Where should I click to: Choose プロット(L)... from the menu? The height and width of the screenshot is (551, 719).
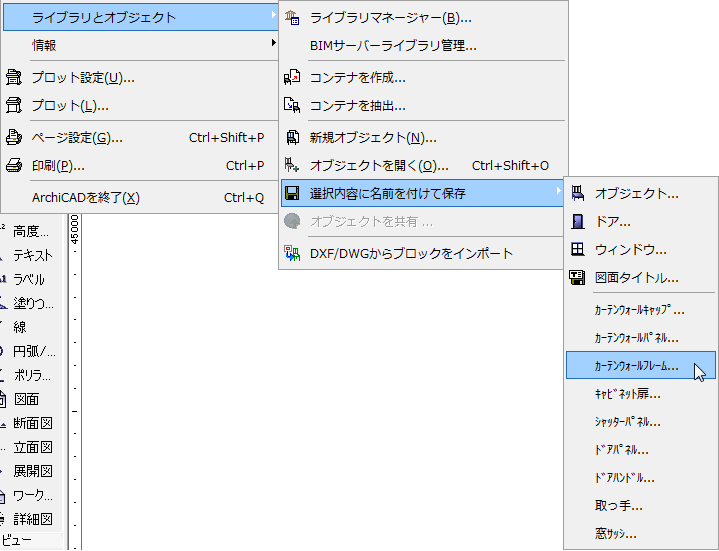click(x=140, y=105)
